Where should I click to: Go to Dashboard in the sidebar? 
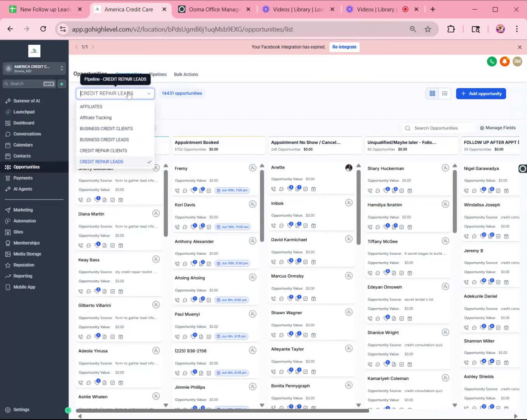[24, 123]
